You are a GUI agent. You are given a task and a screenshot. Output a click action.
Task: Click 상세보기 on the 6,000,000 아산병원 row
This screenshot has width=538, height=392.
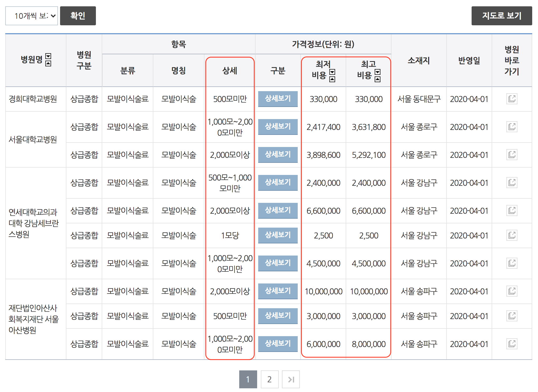click(278, 344)
